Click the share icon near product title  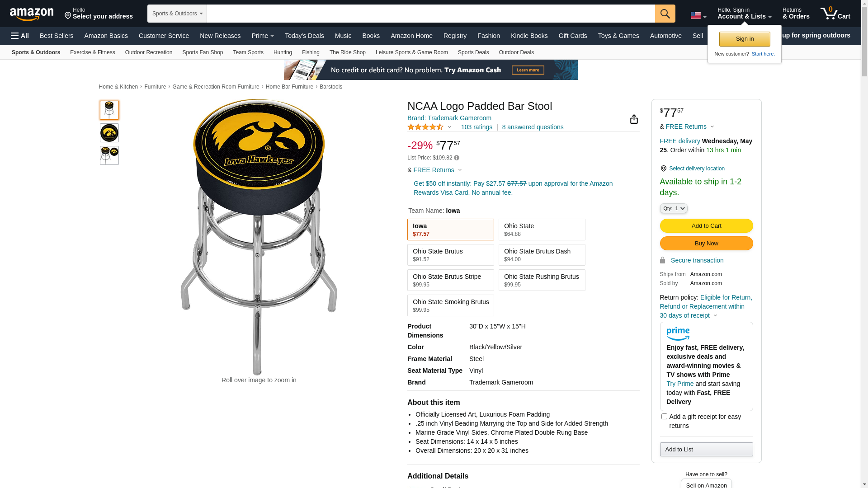tap(634, 119)
